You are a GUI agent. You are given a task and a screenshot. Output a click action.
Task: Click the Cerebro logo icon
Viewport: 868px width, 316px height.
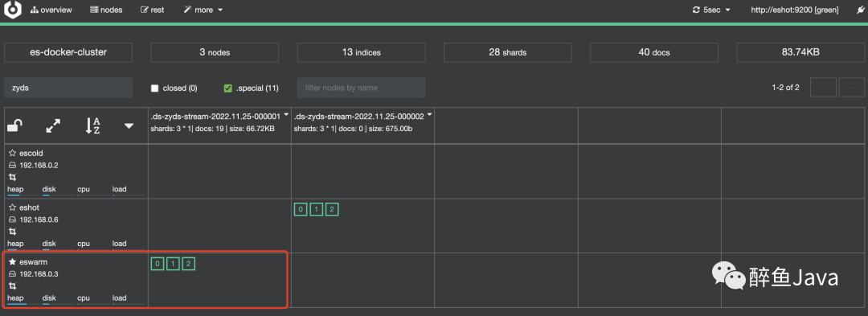click(x=13, y=10)
